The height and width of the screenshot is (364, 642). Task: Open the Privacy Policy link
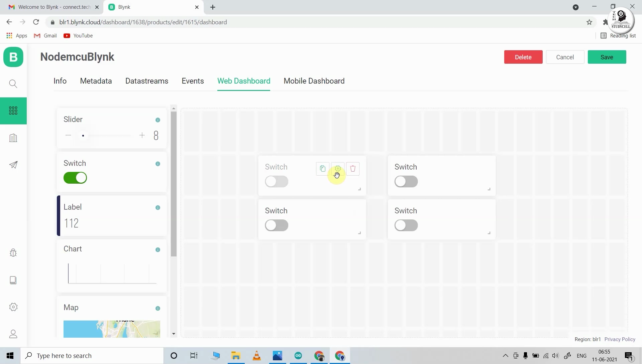pyautogui.click(x=620, y=339)
